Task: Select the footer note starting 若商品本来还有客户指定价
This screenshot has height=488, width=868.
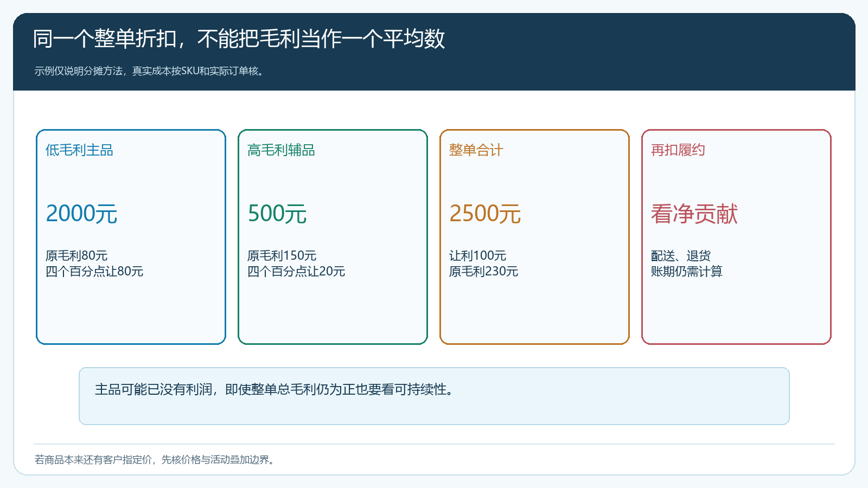Action: (156, 460)
